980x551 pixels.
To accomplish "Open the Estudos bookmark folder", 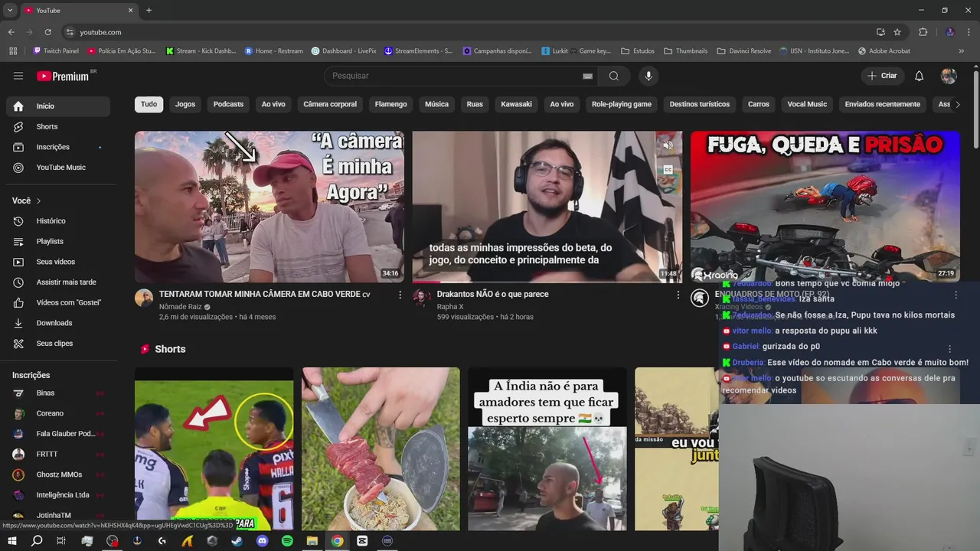I will (638, 51).
